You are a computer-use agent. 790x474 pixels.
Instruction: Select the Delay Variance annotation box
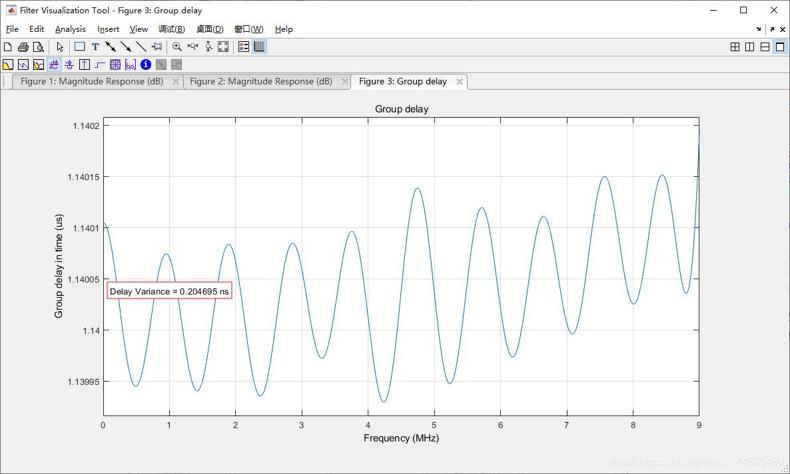point(169,291)
